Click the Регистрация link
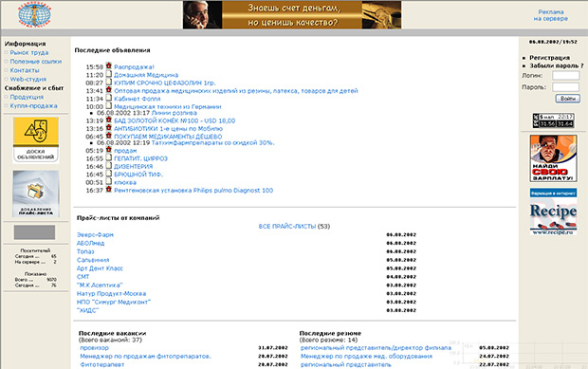The width and height of the screenshot is (588, 369). (549, 58)
